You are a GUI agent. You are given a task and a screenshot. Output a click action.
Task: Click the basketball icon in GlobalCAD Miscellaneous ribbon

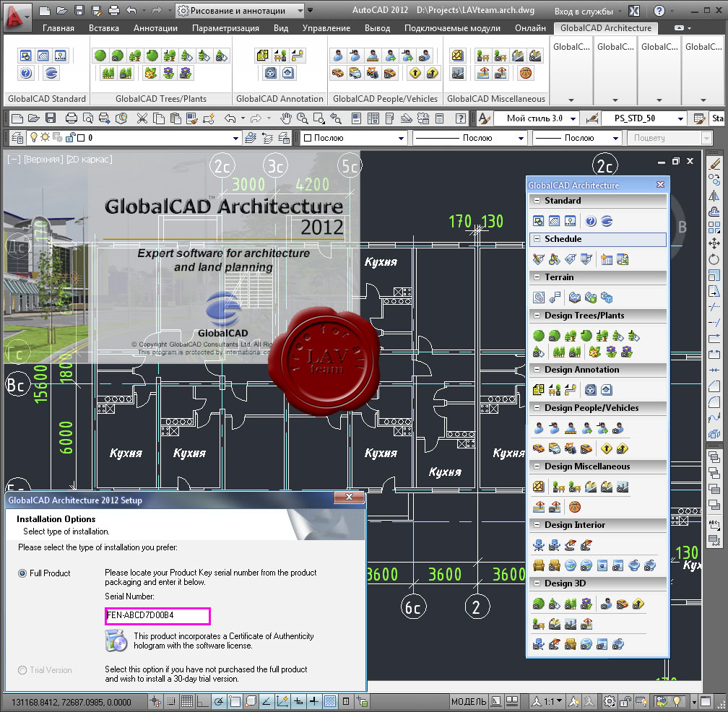[x=526, y=73]
